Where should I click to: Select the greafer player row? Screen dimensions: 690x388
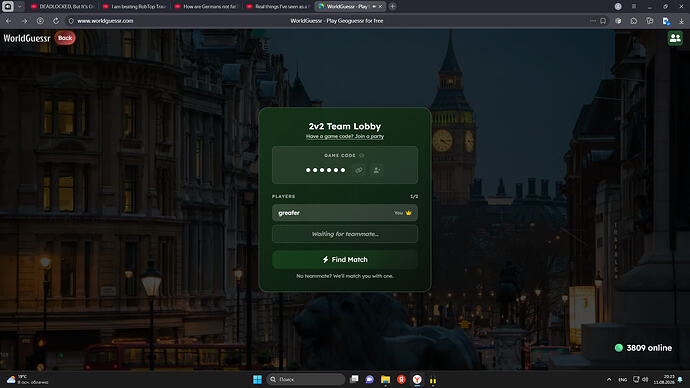[345, 213]
